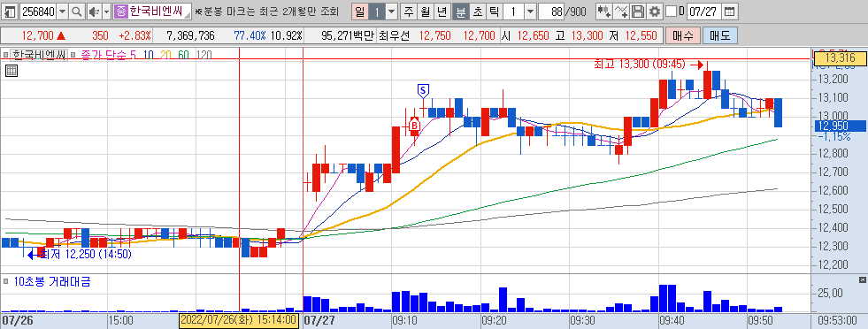
Task: Click the line indicator add icon
Action: click(622, 11)
